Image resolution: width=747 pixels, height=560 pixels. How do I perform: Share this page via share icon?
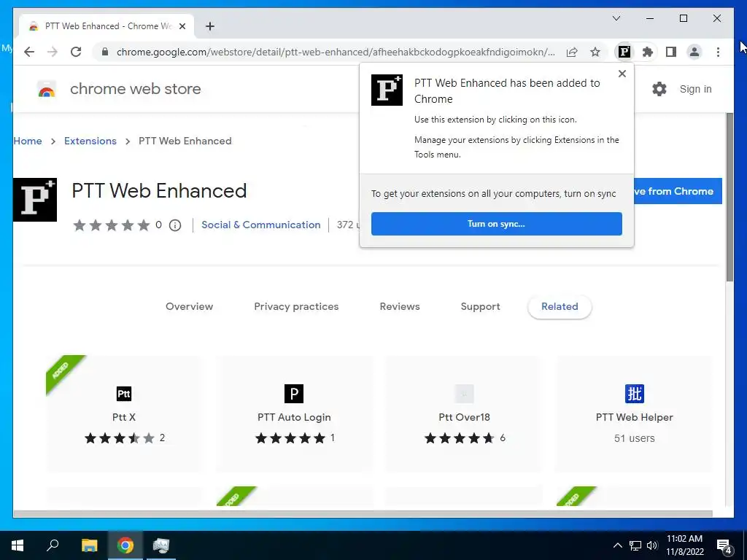click(x=572, y=52)
